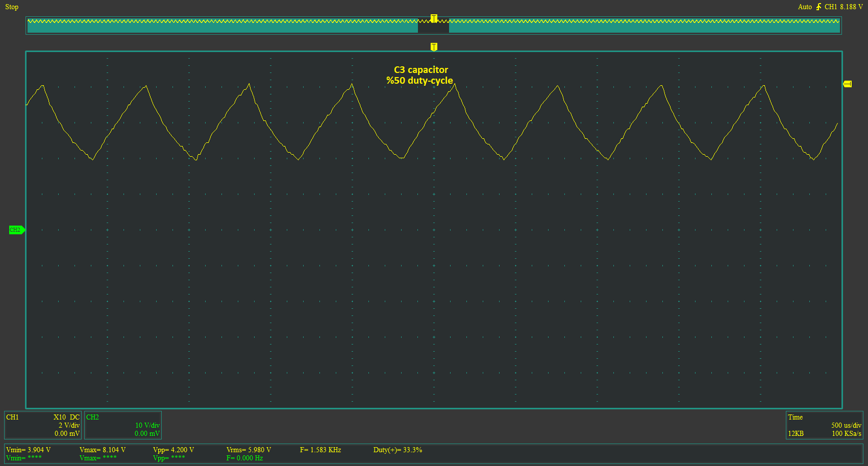
Task: Click the rising-edge trigger icon
Action: click(819, 7)
